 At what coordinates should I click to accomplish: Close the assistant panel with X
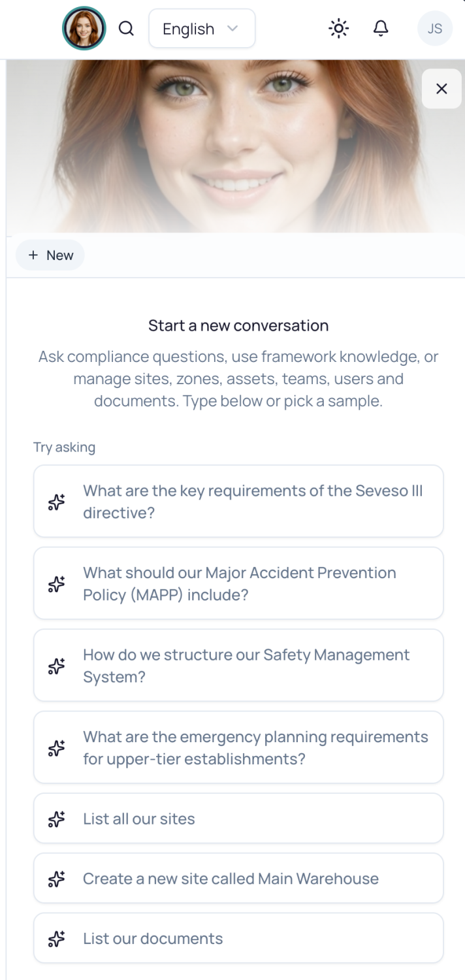click(x=441, y=89)
